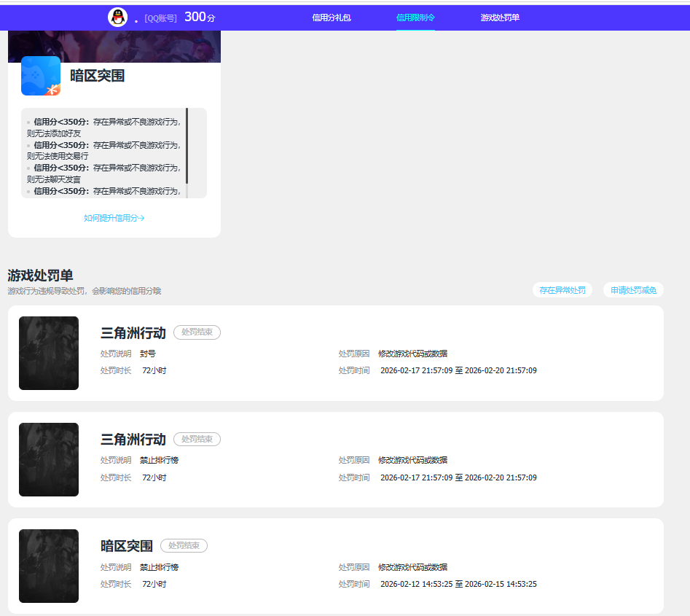Open thumbnail of 暗区突围 penalty record

tap(49, 566)
